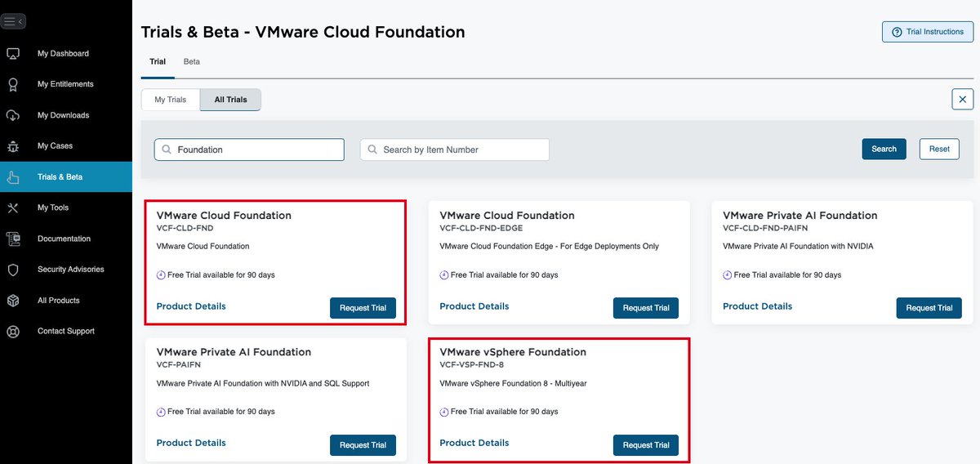Switch to the Beta tab
The image size is (980, 464).
click(x=191, y=62)
